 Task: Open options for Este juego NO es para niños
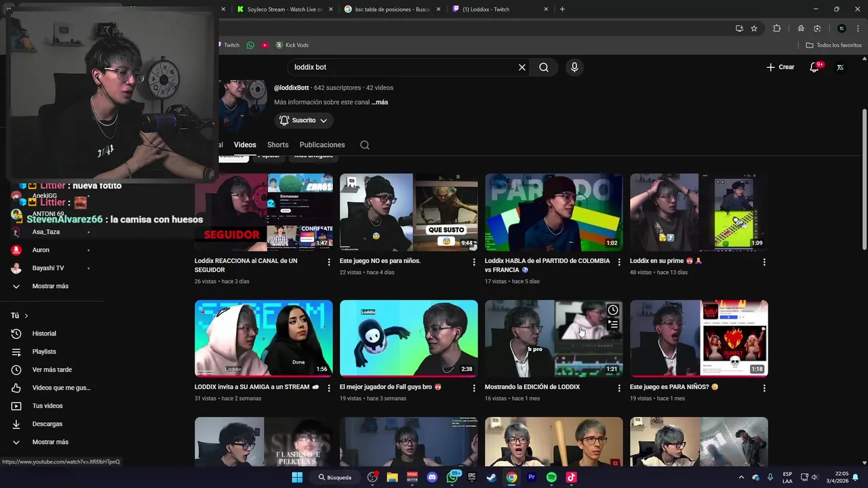[x=474, y=262]
